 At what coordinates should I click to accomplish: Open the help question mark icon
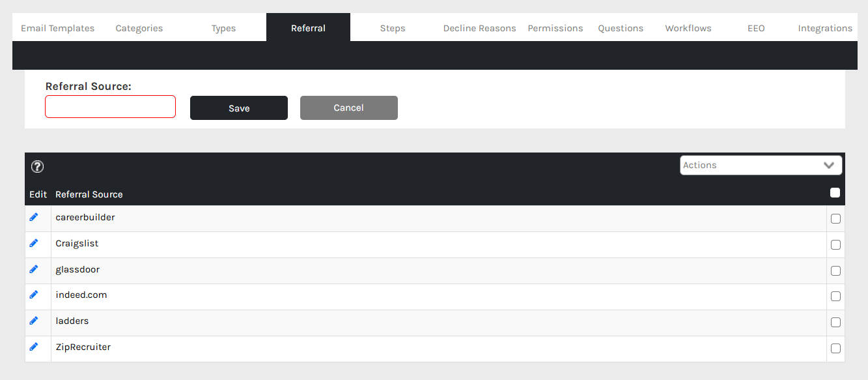[38, 167]
